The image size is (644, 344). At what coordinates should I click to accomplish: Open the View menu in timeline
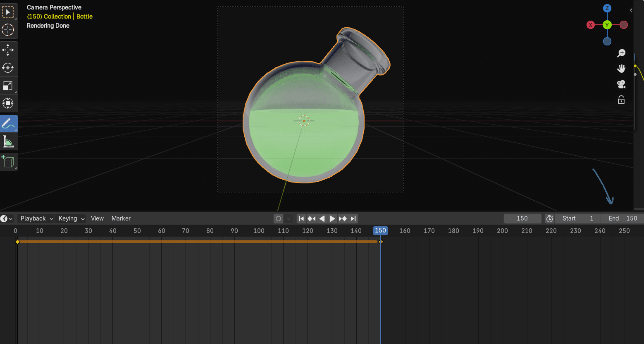pos(97,218)
